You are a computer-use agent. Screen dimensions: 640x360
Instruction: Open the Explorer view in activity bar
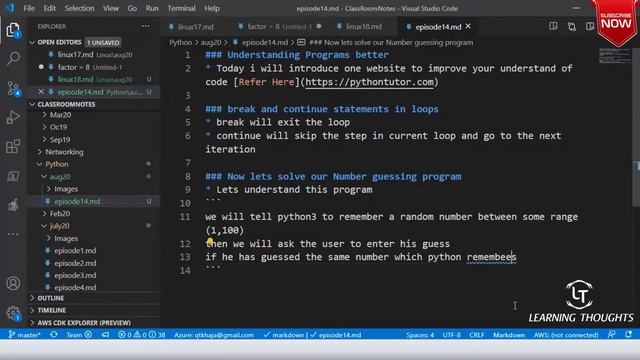click(13, 30)
